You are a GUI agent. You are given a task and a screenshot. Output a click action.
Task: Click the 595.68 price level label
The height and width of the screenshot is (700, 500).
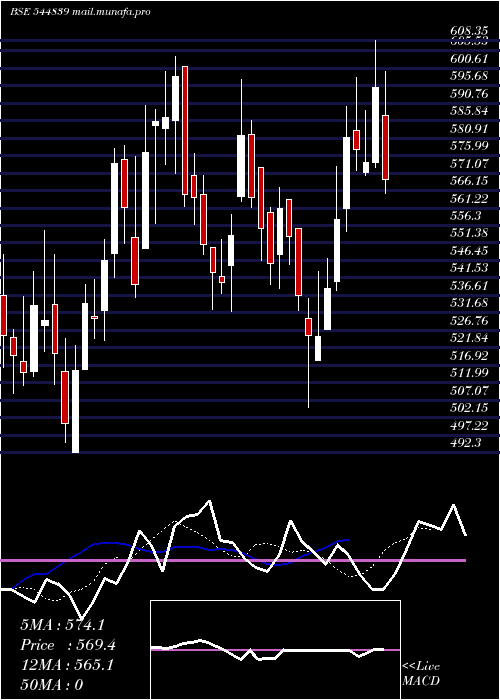(x=469, y=76)
